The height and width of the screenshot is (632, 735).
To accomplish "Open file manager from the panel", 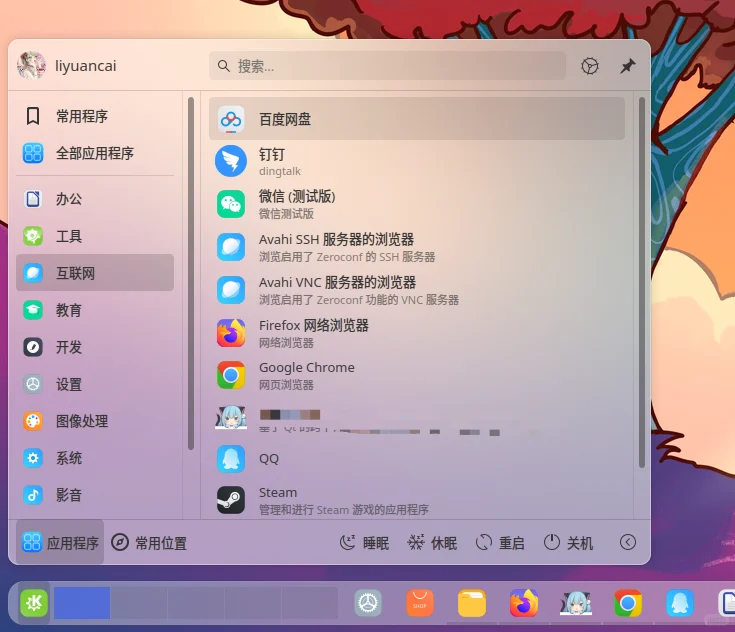I will [472, 603].
